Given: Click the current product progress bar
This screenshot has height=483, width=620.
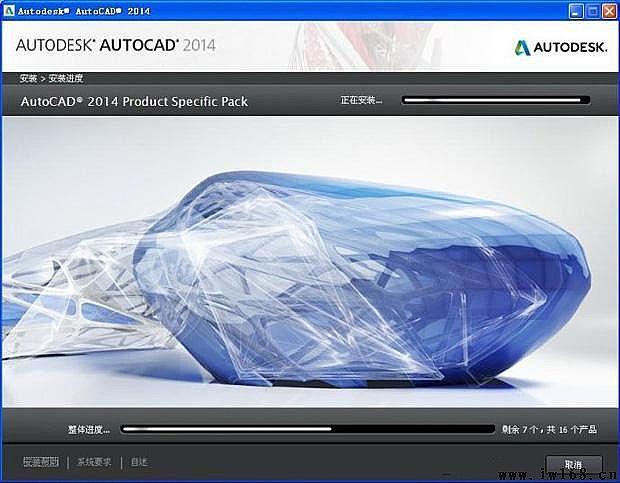Looking at the screenshot, I should coord(496,101).
